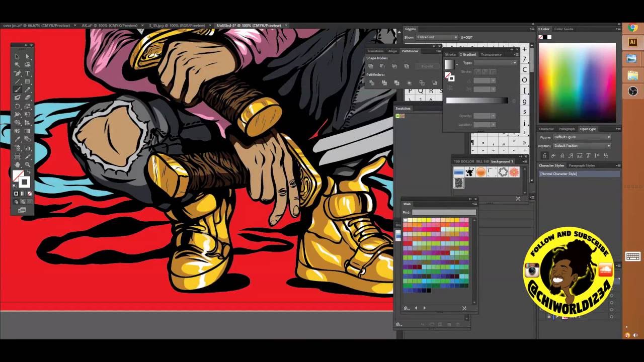
Task: Select the Eyedropper tool
Action: coord(17,139)
